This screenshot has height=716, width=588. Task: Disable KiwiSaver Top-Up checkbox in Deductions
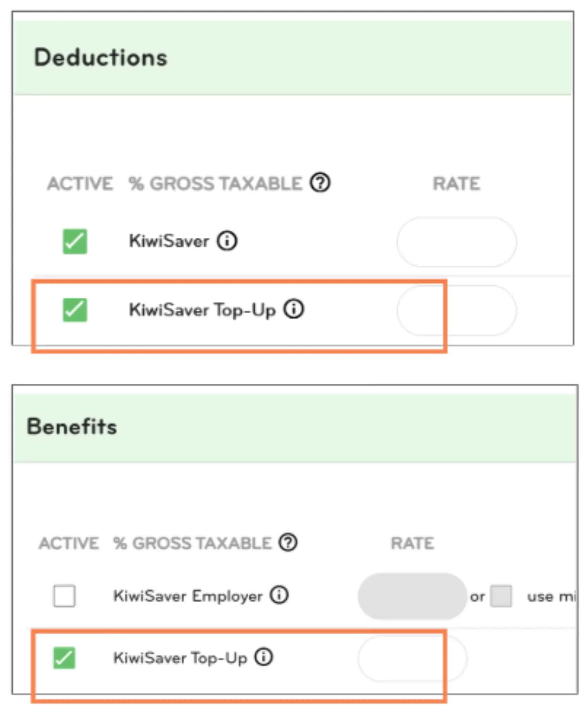[75, 310]
